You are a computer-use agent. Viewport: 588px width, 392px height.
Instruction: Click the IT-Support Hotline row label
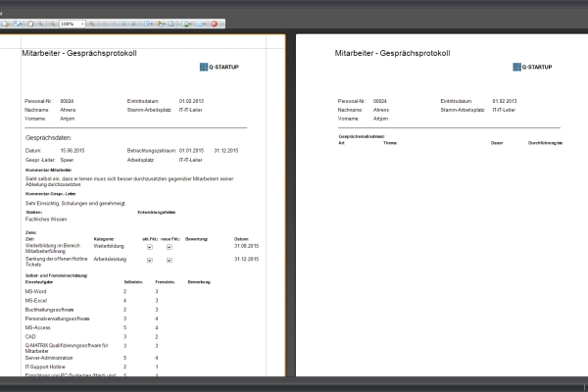point(45,367)
